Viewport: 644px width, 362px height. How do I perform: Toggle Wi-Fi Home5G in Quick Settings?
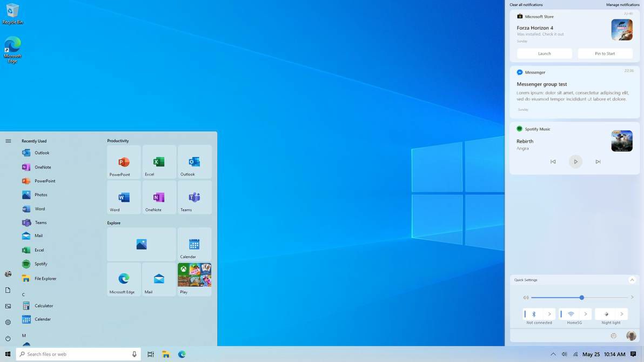pos(570,314)
